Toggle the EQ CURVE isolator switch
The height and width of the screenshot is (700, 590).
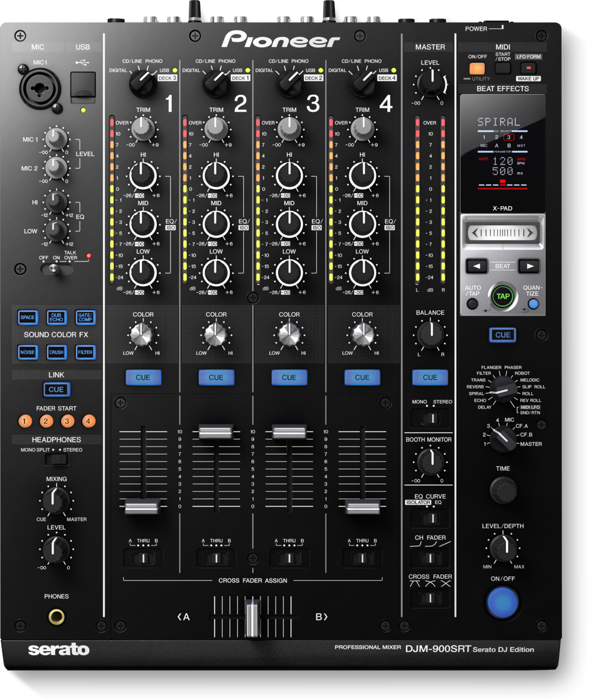[430, 518]
